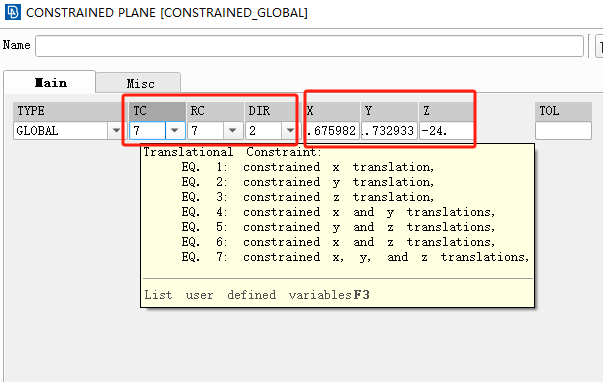Click the TC value field showing 7
This screenshot has height=382, width=603.
pyautogui.click(x=148, y=131)
